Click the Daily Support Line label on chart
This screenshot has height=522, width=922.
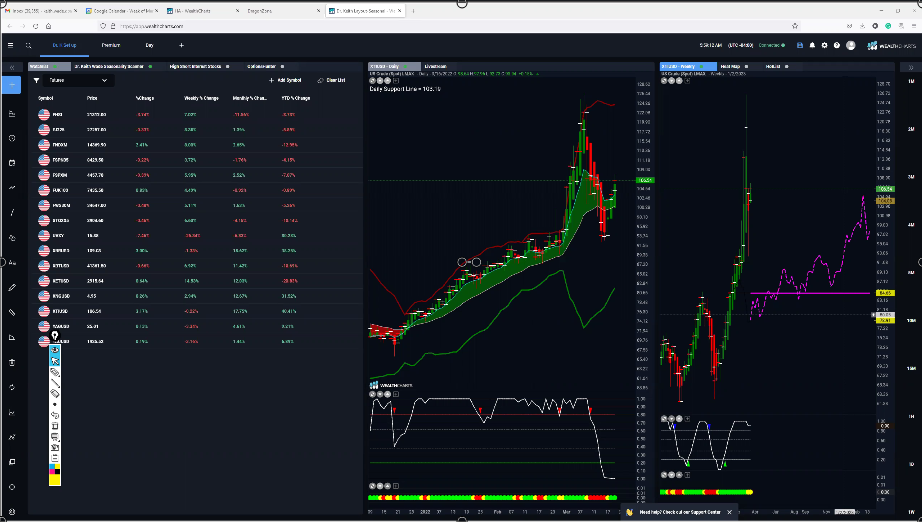[x=405, y=89]
